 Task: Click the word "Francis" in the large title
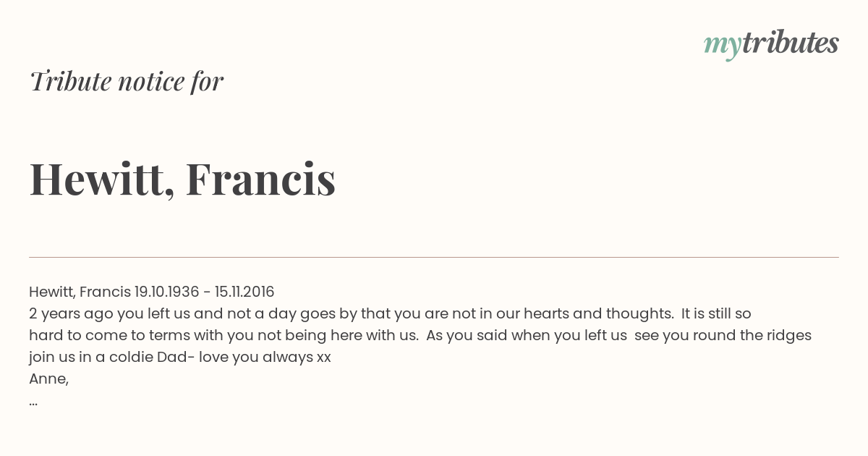(x=260, y=178)
